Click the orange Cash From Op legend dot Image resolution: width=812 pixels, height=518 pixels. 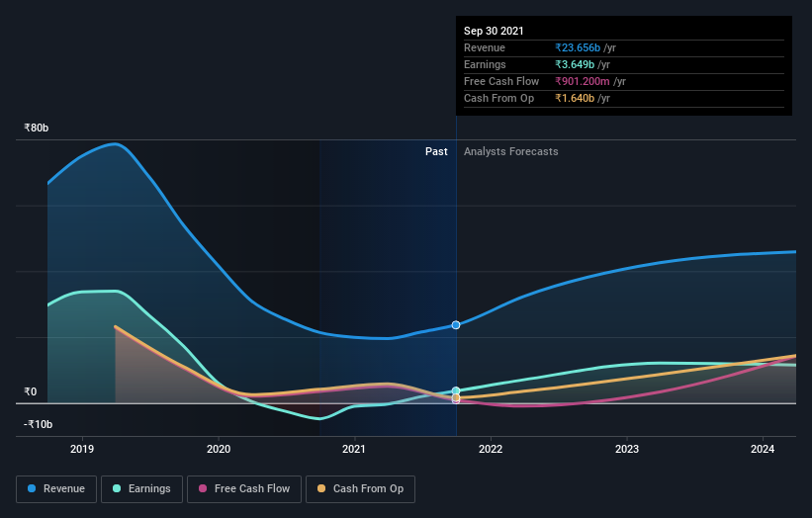tap(321, 488)
